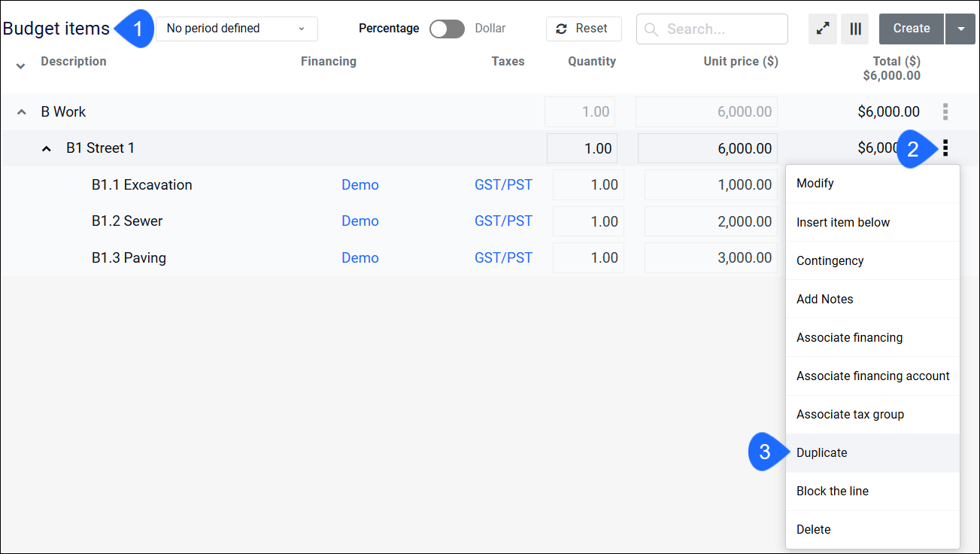
Task: Focus the Search input field
Action: pos(712,29)
